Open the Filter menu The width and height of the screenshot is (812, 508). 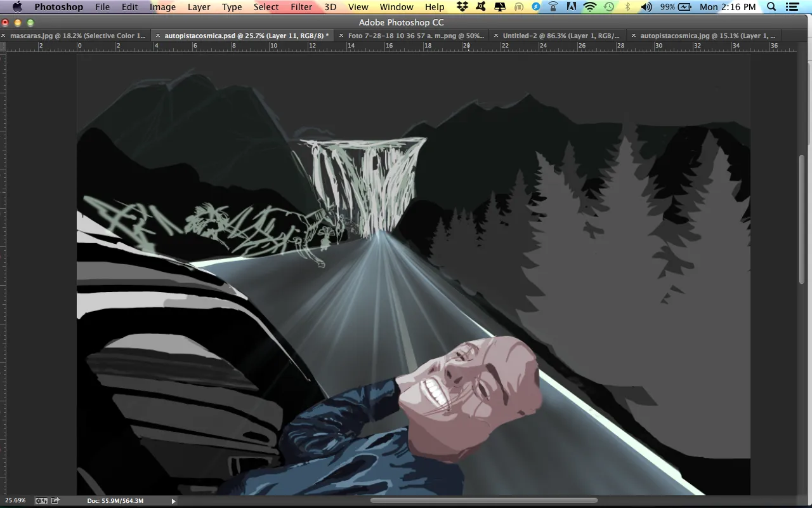coord(301,7)
